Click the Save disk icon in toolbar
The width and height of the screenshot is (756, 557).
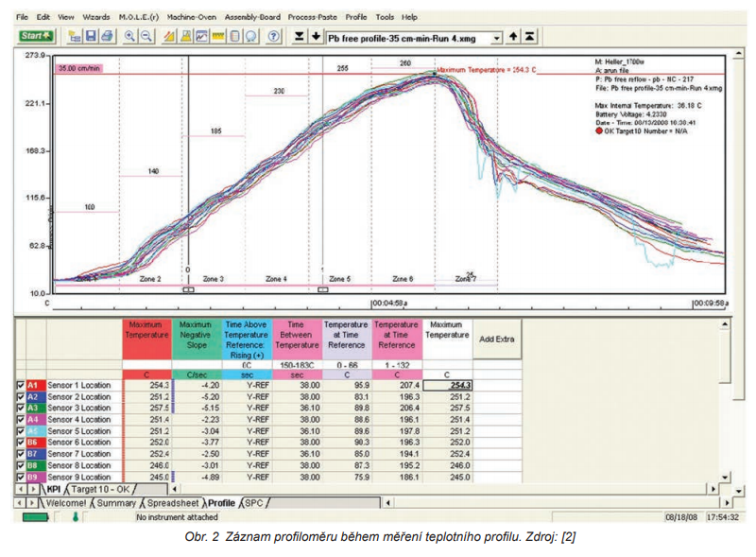(91, 36)
